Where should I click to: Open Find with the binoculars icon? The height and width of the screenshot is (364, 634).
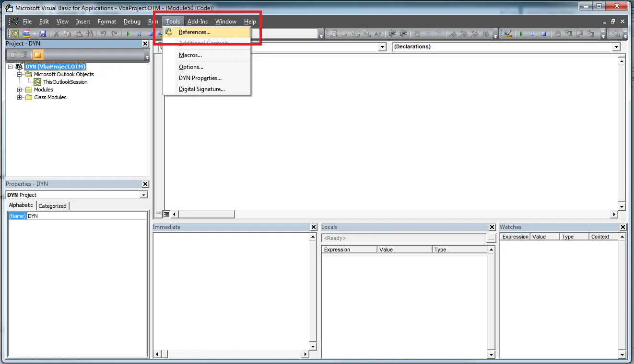[x=89, y=34]
